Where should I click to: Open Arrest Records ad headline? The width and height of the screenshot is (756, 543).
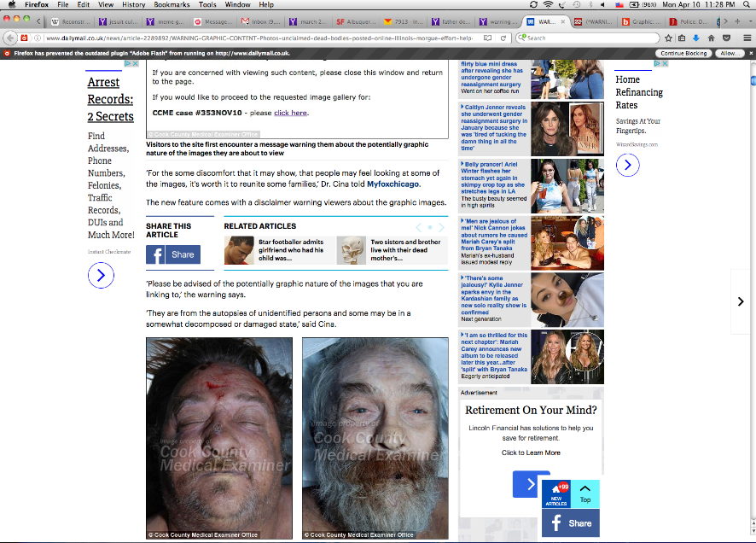pyautogui.click(x=110, y=99)
